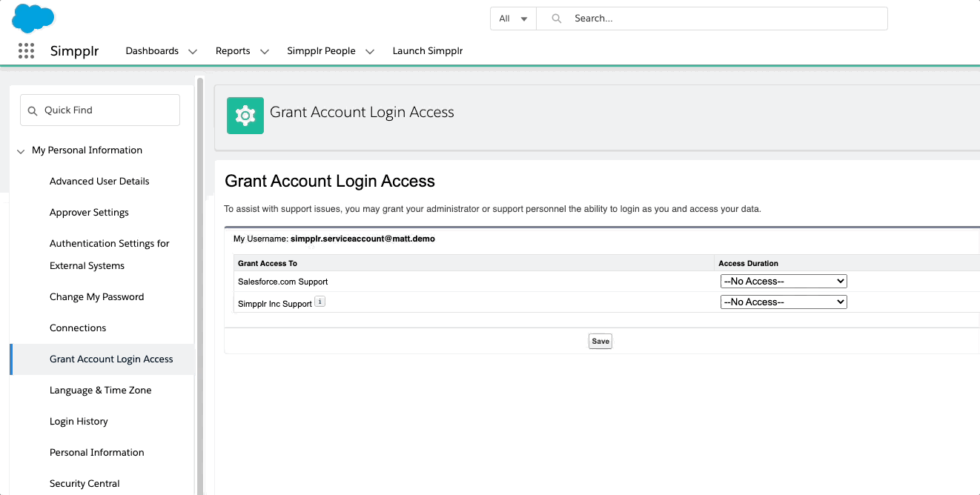Image resolution: width=980 pixels, height=495 pixels.
Task: Open the Launch Simpplr tab
Action: (428, 51)
